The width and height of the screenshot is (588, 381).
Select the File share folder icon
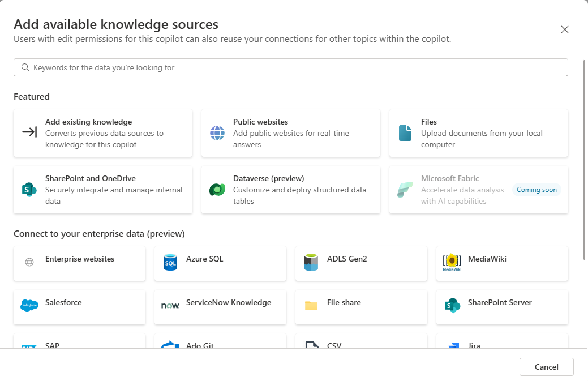[311, 306]
